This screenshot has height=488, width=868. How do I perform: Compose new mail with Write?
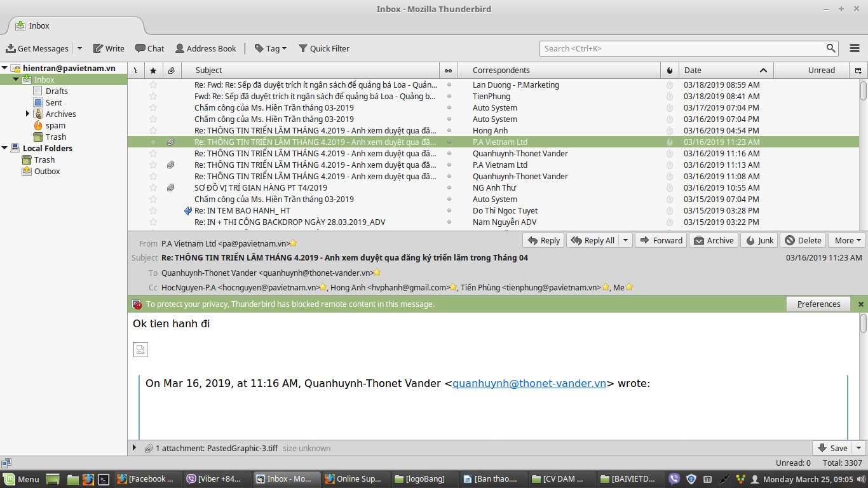[109, 48]
